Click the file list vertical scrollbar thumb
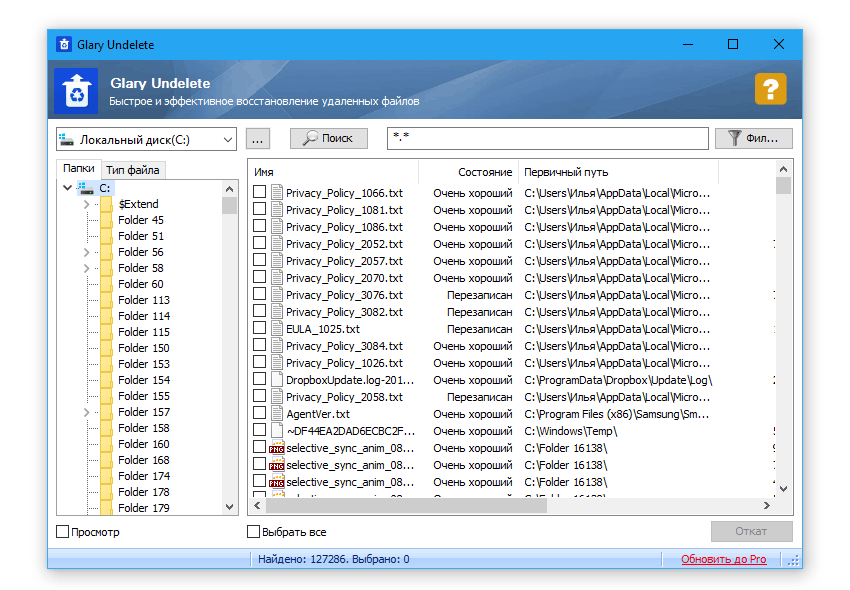Viewport: 850px width, 590px height. tap(783, 185)
